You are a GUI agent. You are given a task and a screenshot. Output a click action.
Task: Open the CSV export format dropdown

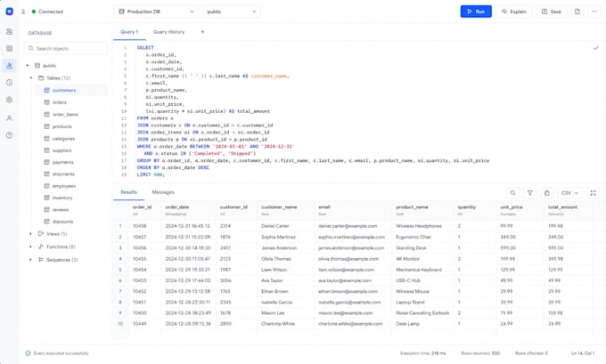[x=570, y=193]
